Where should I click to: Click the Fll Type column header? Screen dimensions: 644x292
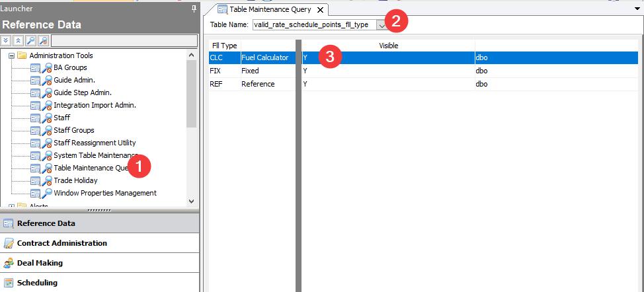pos(224,46)
